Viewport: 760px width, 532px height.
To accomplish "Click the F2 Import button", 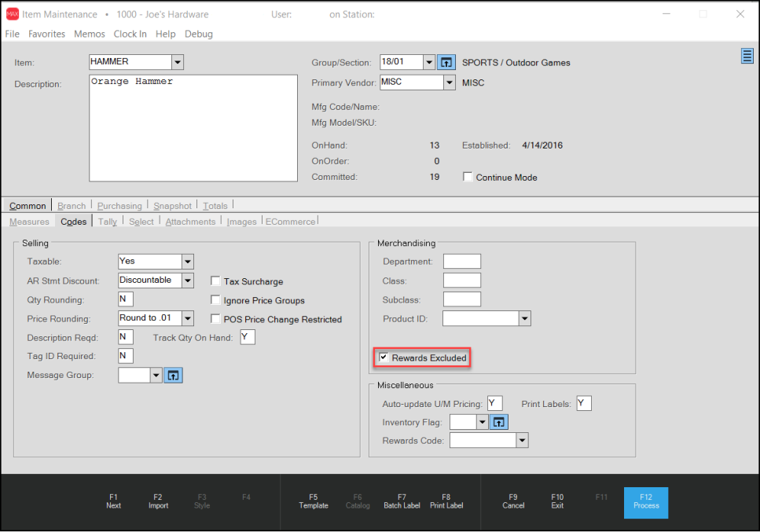I will coord(158,501).
